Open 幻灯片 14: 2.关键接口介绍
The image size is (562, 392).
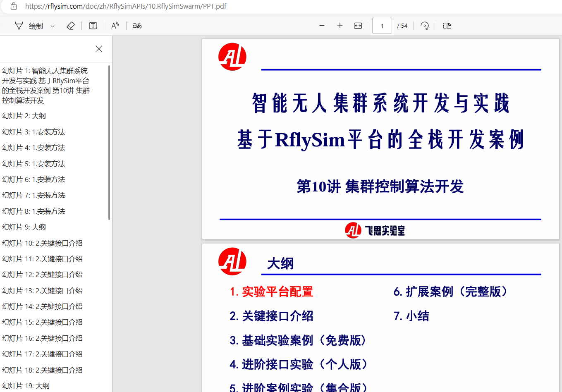click(x=42, y=306)
